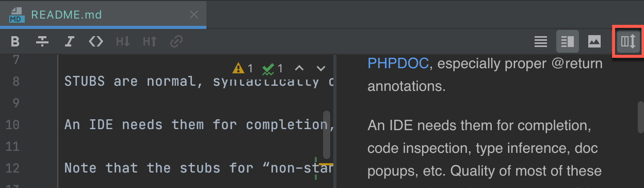Click the typo check count indicator
This screenshot has width=644, height=188.
[x=272, y=68]
